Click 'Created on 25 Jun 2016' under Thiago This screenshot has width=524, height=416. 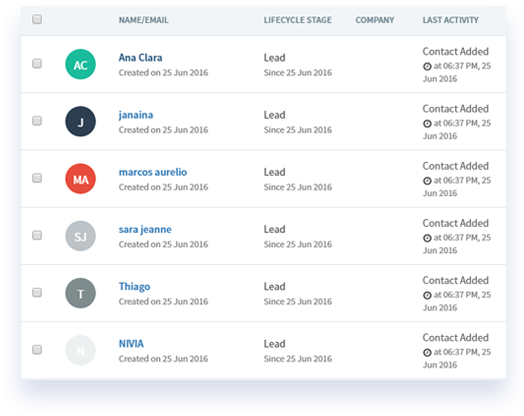click(x=163, y=301)
